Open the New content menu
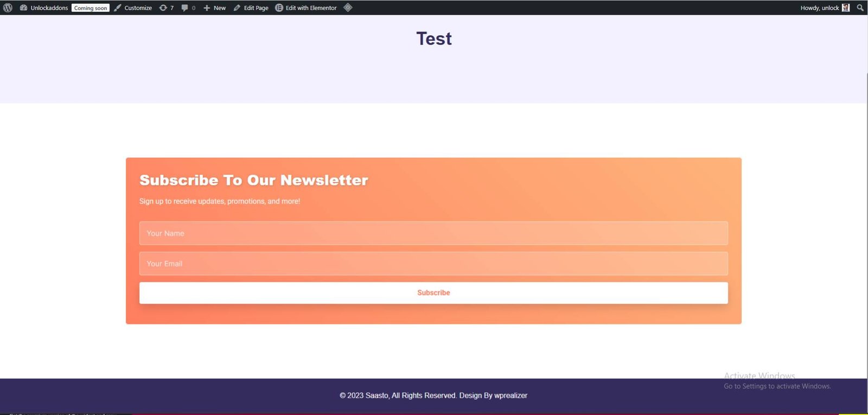868x415 pixels. click(x=220, y=8)
